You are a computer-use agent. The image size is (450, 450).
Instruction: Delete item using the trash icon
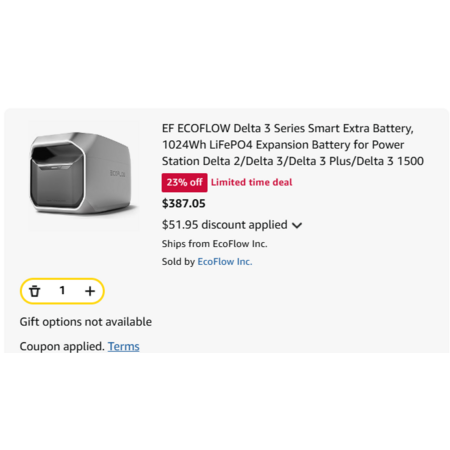(35, 291)
